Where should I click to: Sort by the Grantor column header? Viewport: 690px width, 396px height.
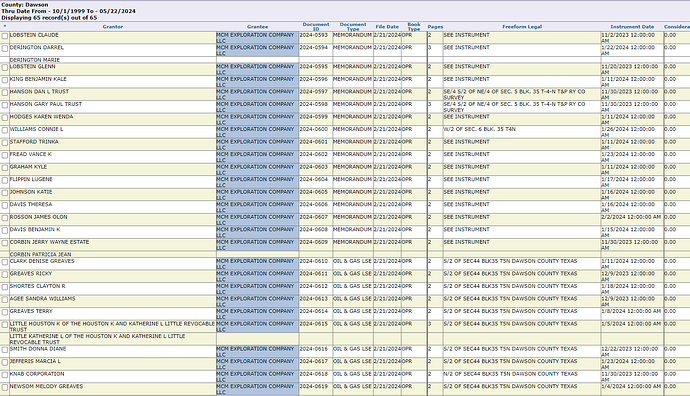[113, 27]
